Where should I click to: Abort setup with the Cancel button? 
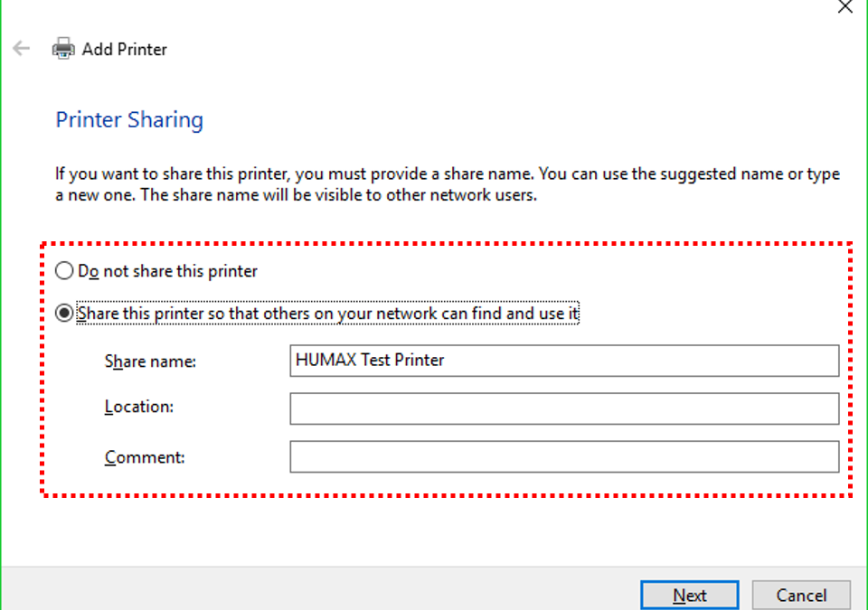coord(801,595)
